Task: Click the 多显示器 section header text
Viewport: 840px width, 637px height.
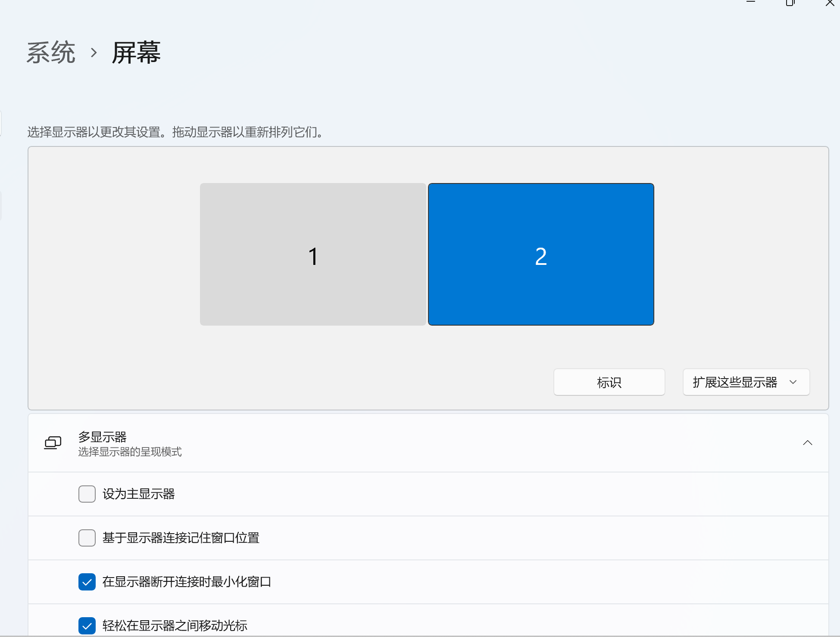Action: (103, 437)
